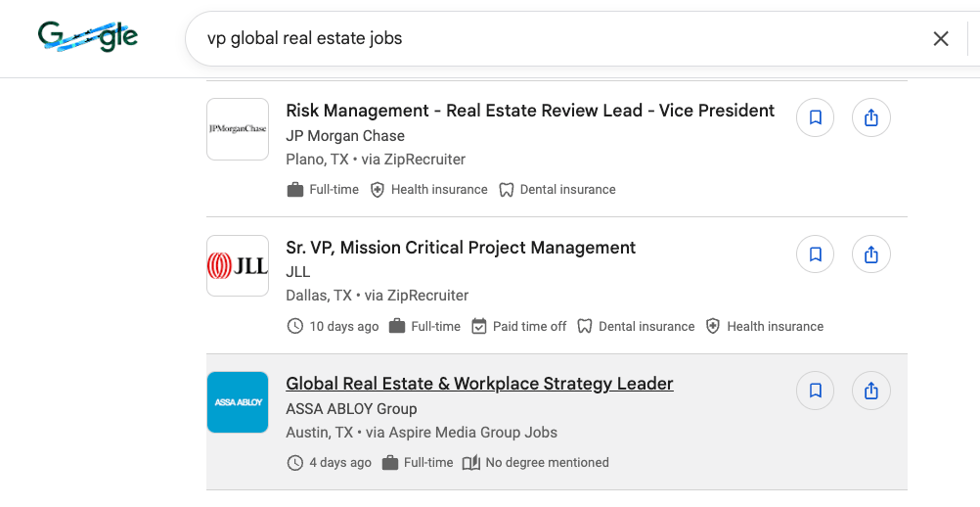Bookmark the JP Morgan Chase job

pos(815,118)
